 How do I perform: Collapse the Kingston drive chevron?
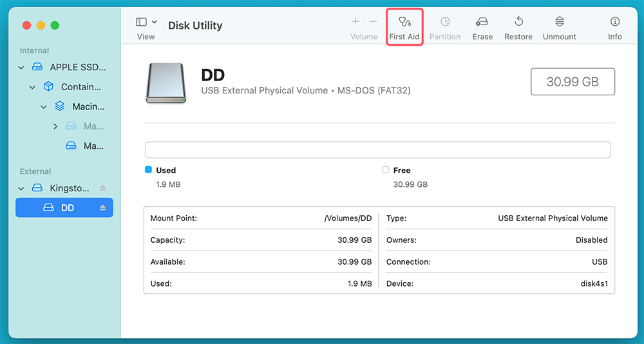[x=21, y=189]
